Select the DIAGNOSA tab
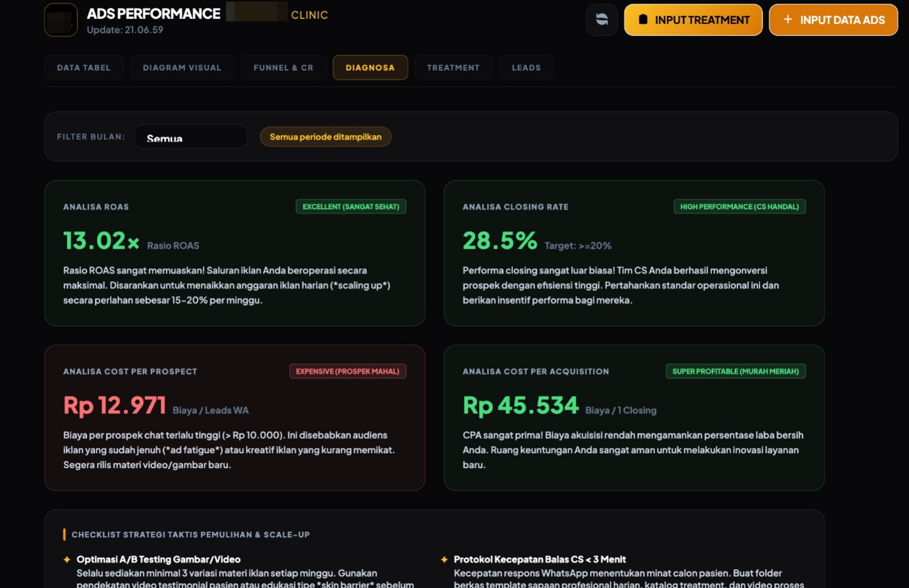Image resolution: width=909 pixels, height=588 pixels. [x=370, y=68]
